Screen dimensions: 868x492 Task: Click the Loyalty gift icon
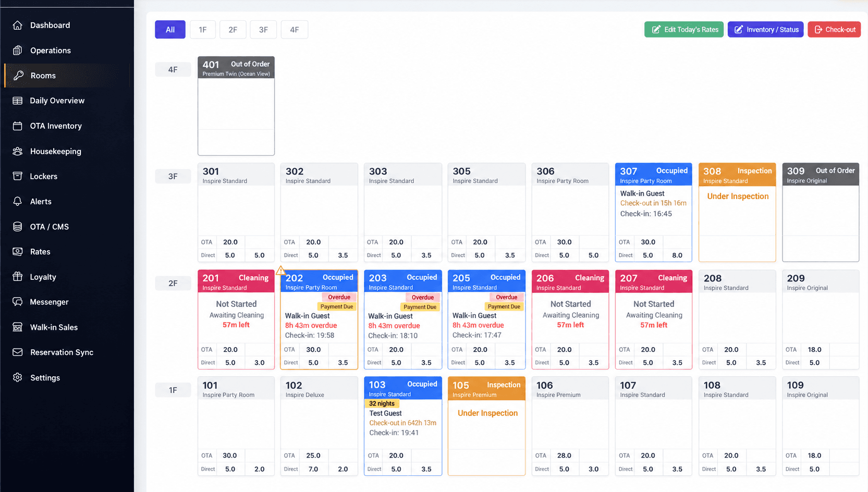click(18, 277)
